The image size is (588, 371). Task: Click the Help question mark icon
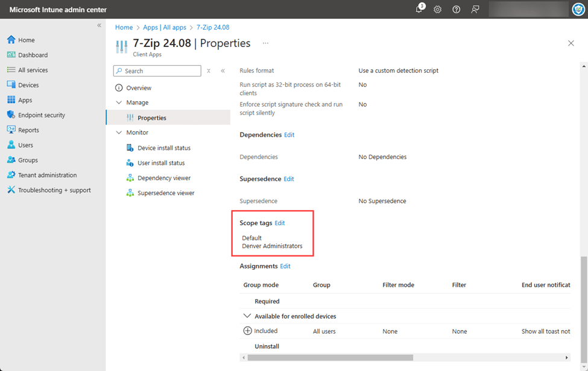[x=457, y=10]
